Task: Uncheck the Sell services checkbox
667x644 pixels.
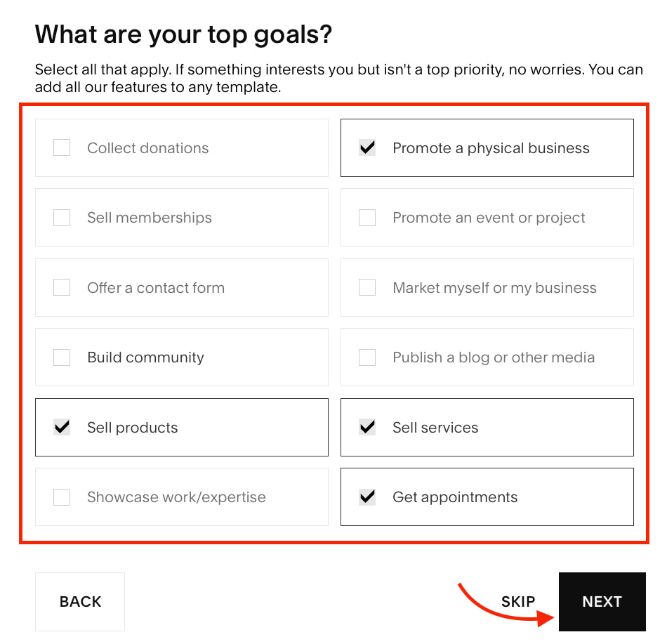Action: pos(367,427)
